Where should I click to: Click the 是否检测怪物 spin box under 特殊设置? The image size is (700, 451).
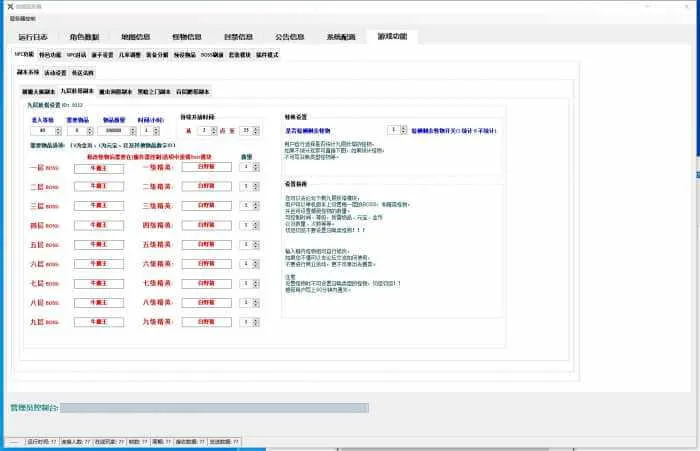pyautogui.click(x=397, y=130)
